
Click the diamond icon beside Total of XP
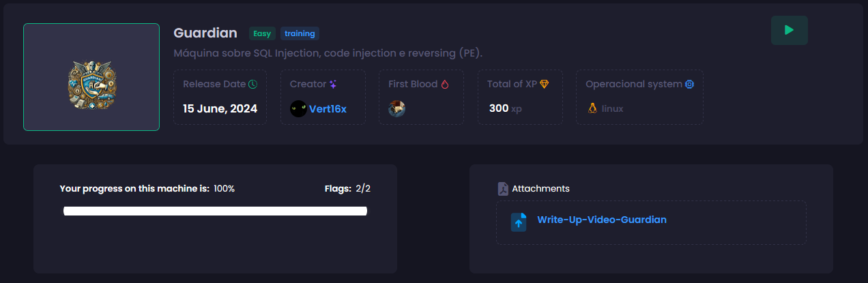544,85
